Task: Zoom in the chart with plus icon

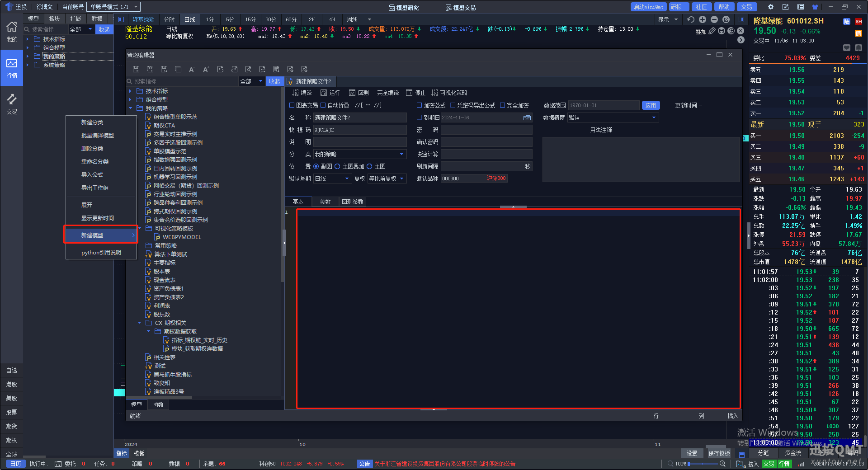Action: 703,19
